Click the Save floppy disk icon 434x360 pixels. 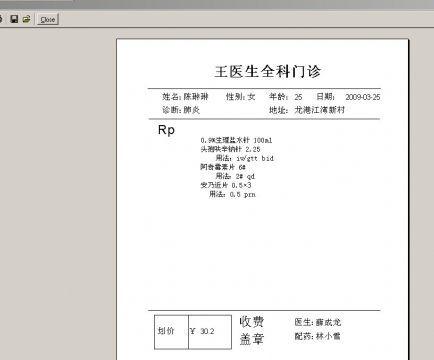(14, 19)
